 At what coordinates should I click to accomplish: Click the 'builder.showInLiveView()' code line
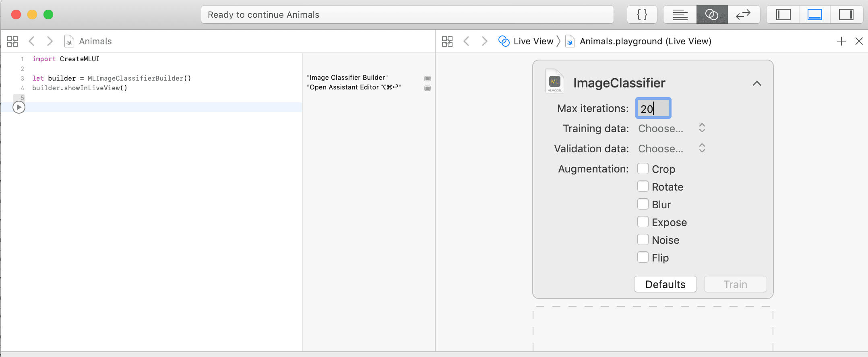point(80,88)
